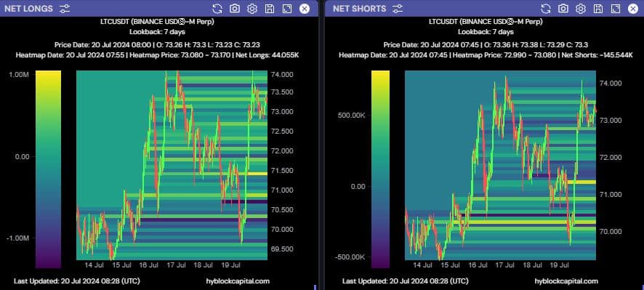Viewport: 644px width, 290px height.
Task: Click the Price Date line in Net Shorts panel
Action: coord(486,45)
